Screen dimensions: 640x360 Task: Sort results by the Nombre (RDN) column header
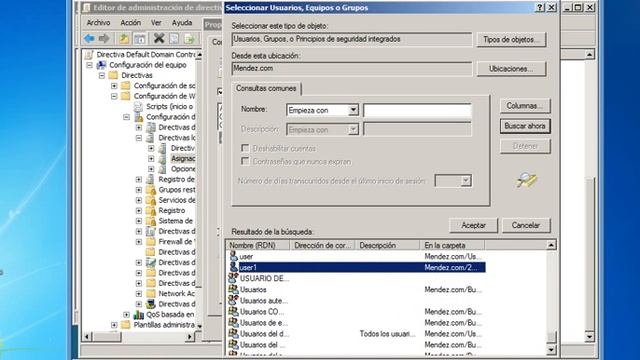tap(258, 245)
